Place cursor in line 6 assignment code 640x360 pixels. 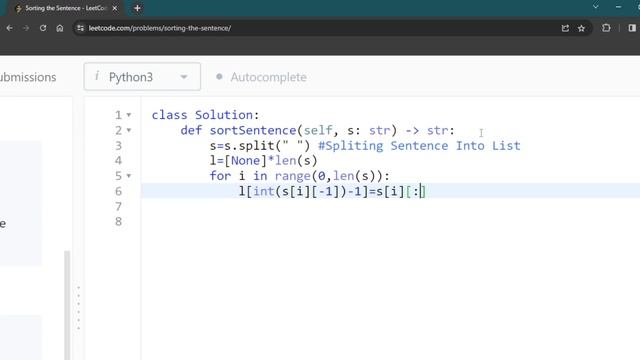(x=332, y=191)
